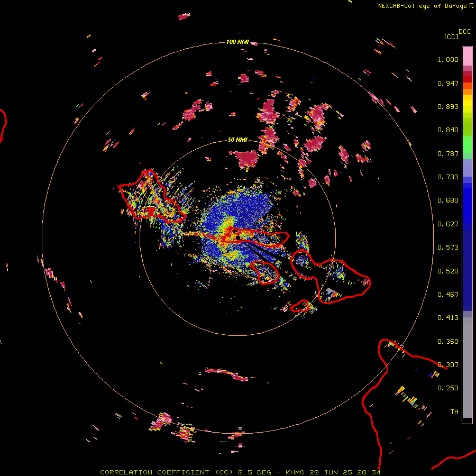
Task: Click the 0.307 scale value
Action: coord(448,365)
